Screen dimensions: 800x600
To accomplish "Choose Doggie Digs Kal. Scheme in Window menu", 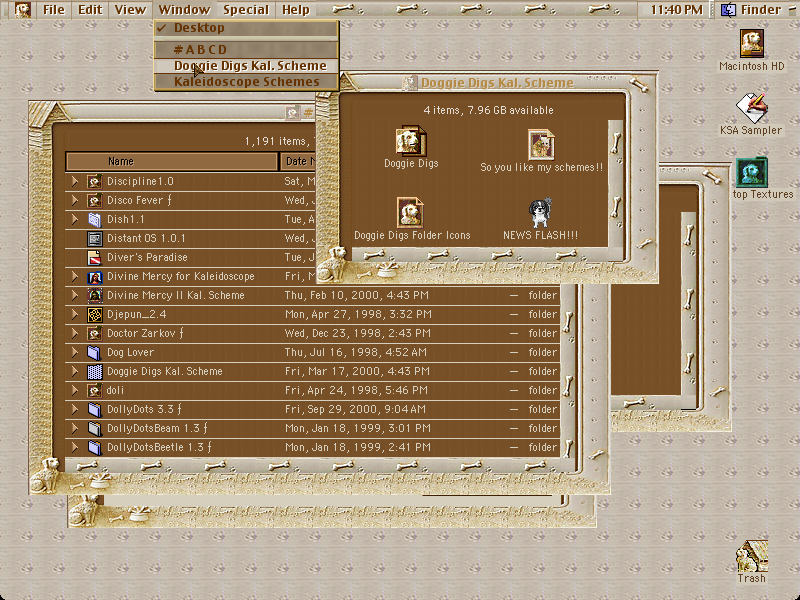I will coord(246,66).
